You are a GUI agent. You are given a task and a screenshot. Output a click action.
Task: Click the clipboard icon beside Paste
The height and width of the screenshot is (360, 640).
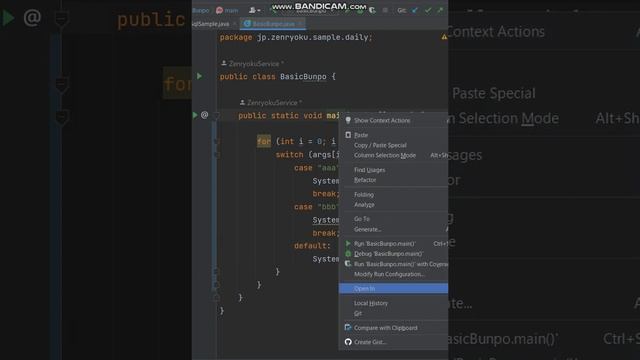348,135
